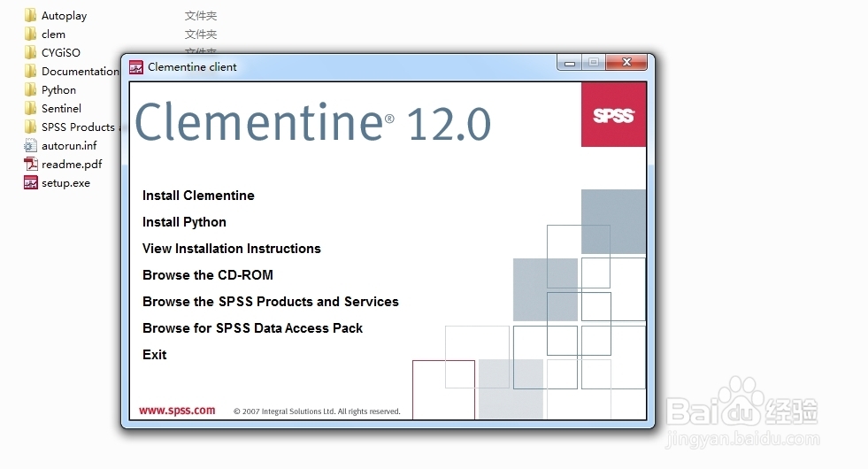The image size is (868, 469).
Task: Open View Installation Instructions
Action: tap(232, 249)
